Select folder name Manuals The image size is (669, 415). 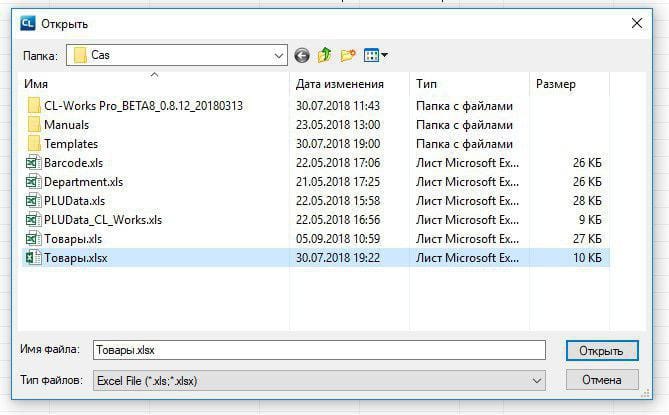(67, 125)
